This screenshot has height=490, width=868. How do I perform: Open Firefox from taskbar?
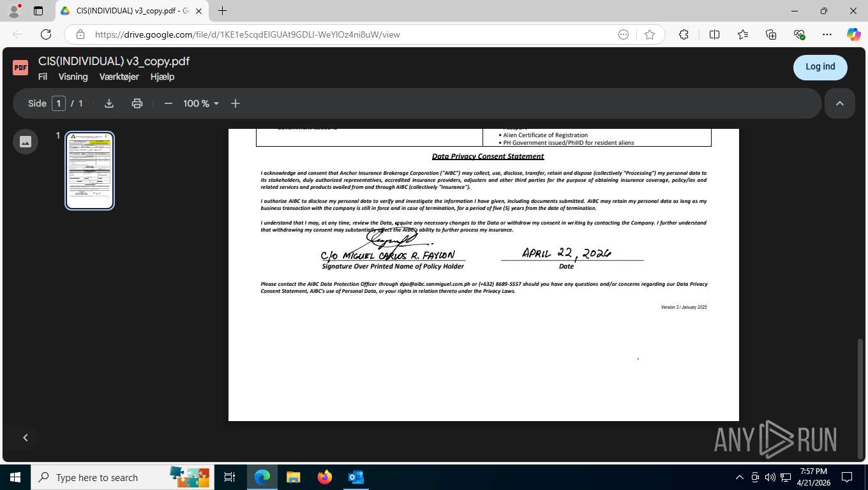pos(325,477)
